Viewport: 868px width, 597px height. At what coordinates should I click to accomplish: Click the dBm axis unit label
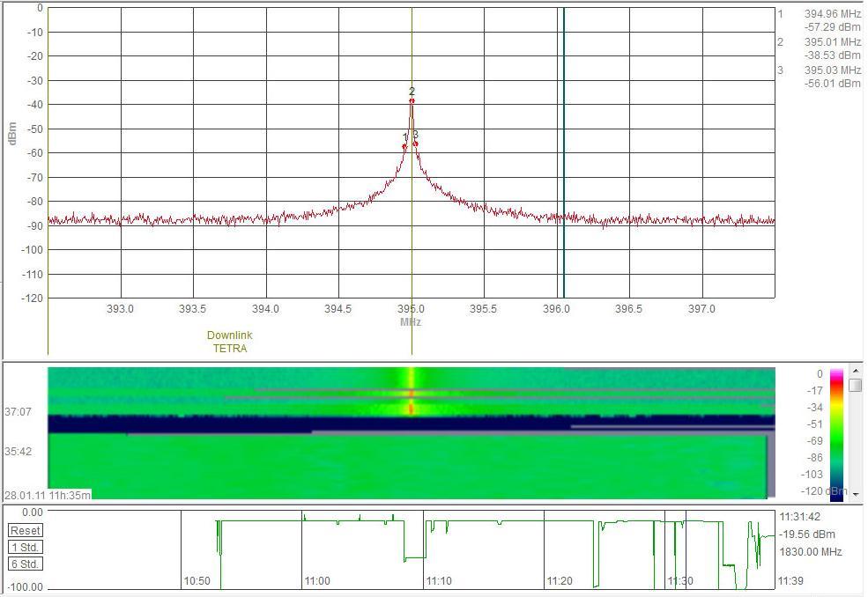point(12,134)
